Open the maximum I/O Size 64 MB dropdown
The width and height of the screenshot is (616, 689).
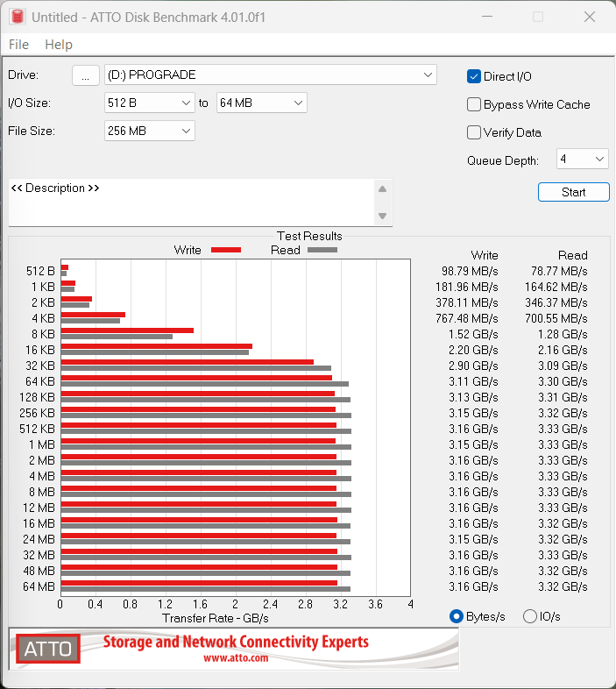click(x=298, y=103)
